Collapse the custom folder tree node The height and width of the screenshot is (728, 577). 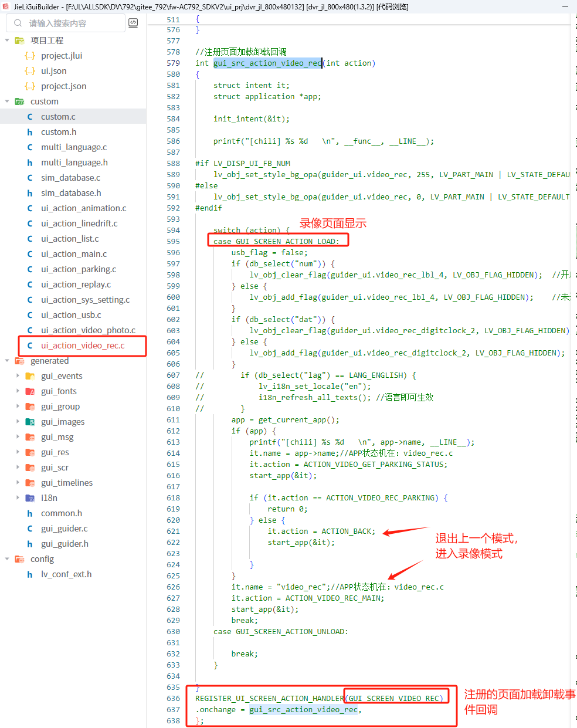[x=7, y=101]
